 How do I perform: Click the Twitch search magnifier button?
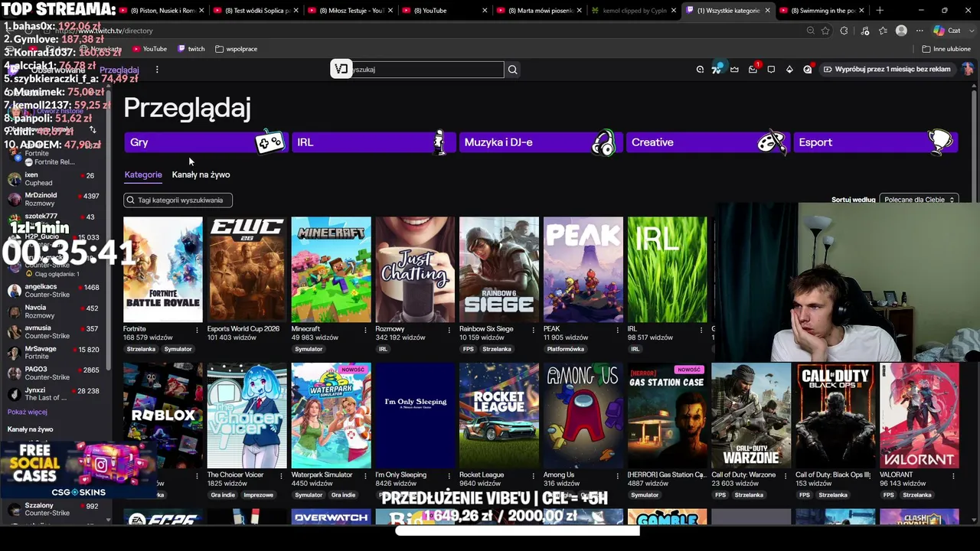pyautogui.click(x=513, y=70)
